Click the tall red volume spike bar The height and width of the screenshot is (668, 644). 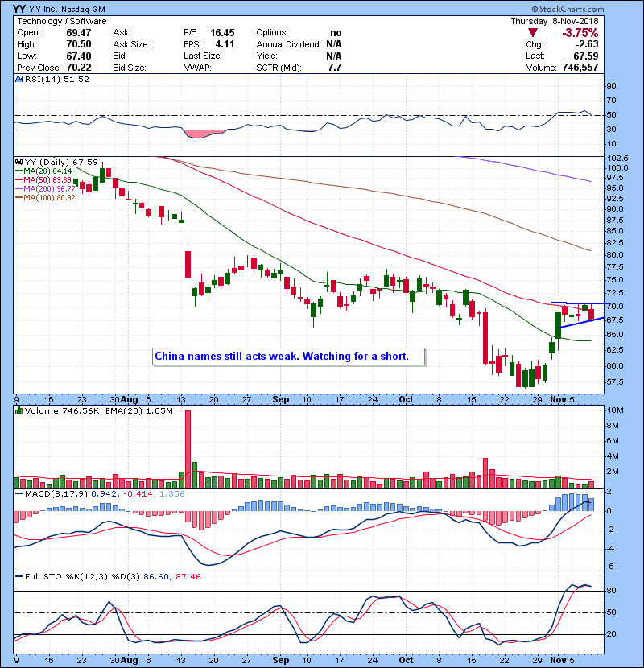click(188, 449)
